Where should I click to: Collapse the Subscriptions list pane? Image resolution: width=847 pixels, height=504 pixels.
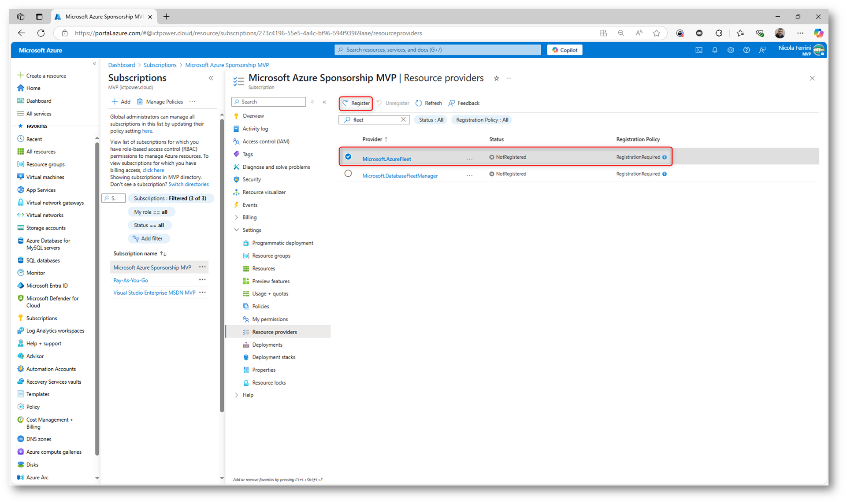pyautogui.click(x=211, y=78)
